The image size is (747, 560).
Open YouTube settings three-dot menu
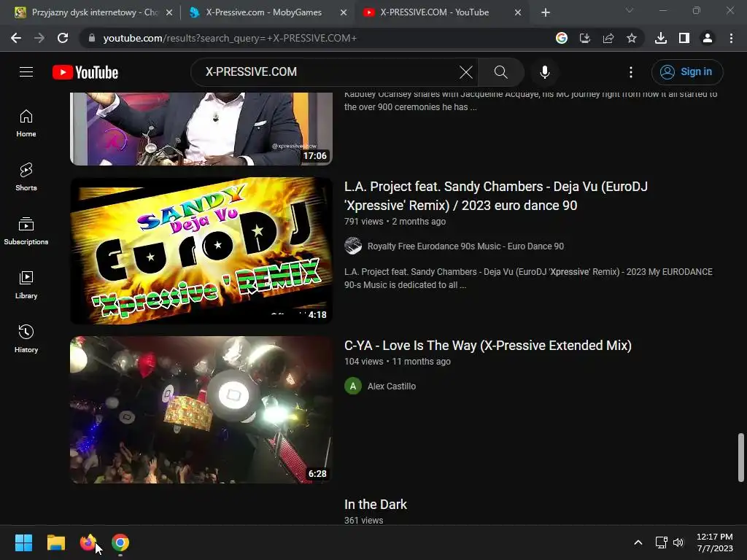pos(631,72)
